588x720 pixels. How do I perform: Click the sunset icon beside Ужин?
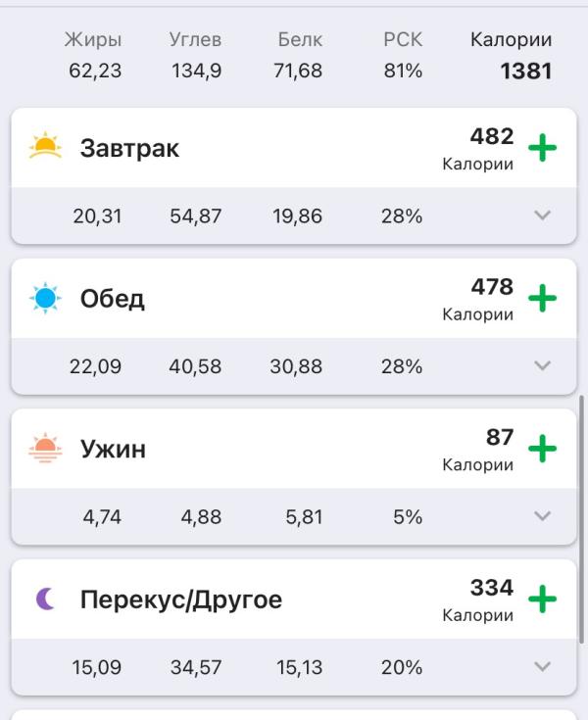(45, 449)
